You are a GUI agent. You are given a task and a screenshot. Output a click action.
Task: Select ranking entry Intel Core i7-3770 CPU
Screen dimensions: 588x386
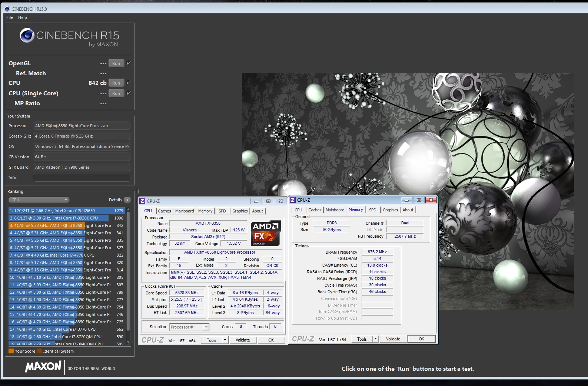[x=67, y=329]
